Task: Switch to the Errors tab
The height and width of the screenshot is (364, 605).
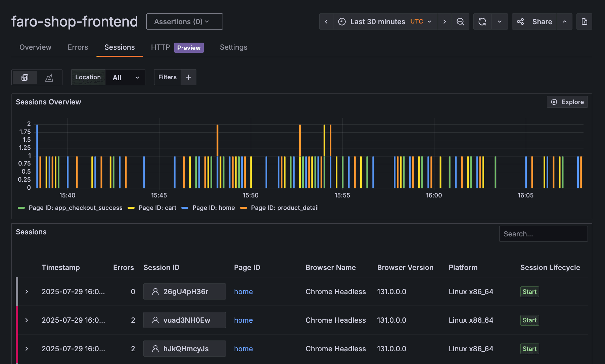Action: 78,47
